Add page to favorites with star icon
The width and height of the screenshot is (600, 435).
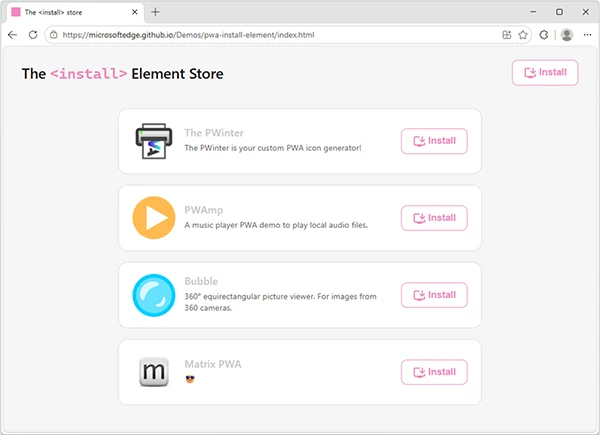pyautogui.click(x=523, y=35)
